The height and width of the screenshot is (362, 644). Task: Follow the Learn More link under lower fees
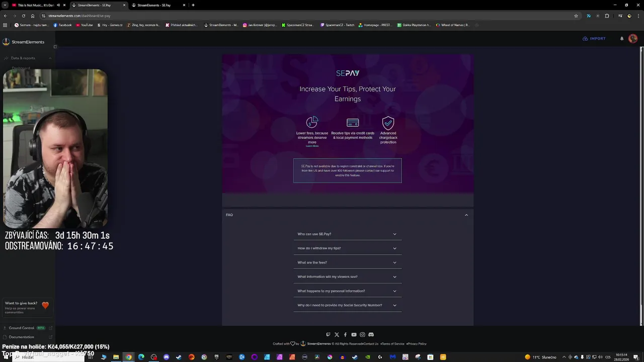pos(312,146)
